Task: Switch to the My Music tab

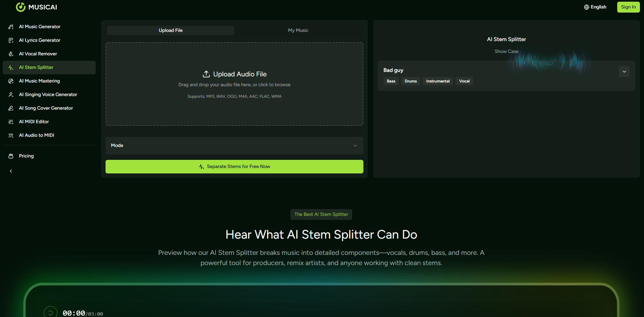Action: [298, 31]
